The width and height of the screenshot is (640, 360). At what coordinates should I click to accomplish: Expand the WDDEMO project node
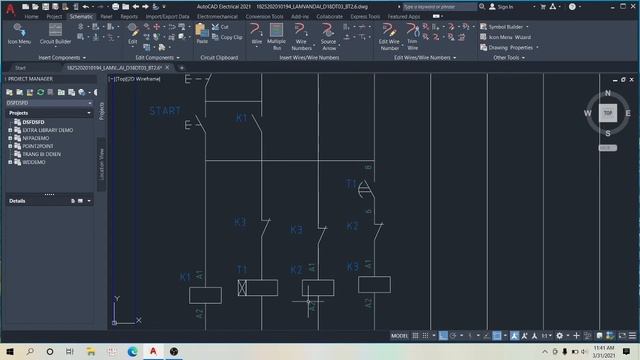coord(10,162)
